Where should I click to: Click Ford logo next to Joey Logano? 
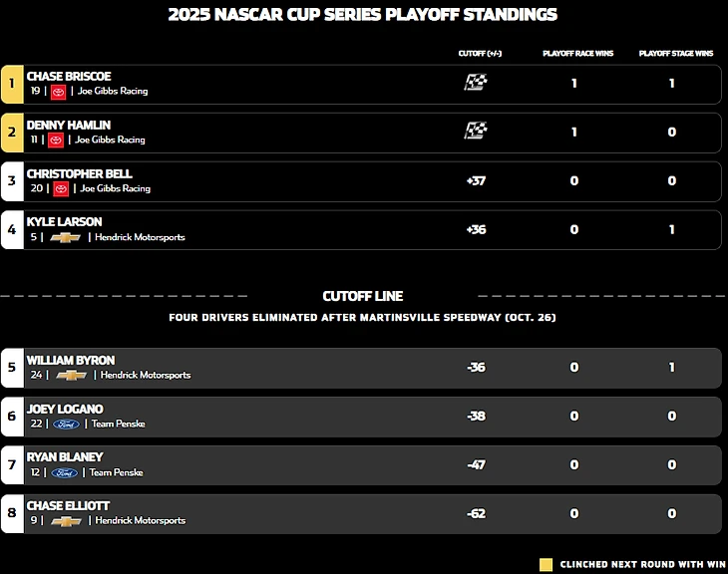point(67,424)
